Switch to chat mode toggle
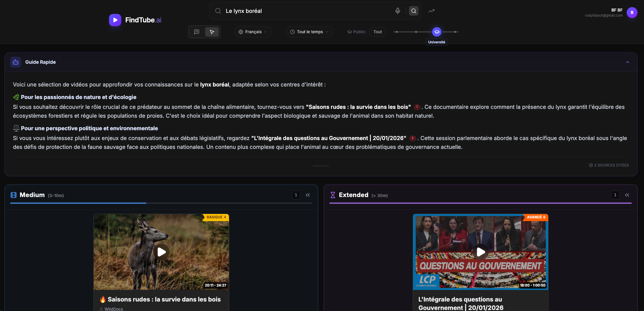 [x=197, y=32]
